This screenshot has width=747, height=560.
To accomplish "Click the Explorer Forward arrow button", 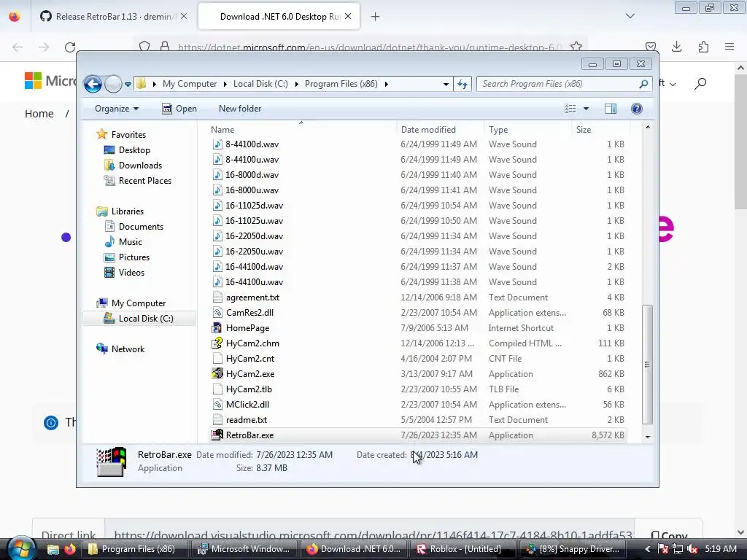I will coord(113,85).
